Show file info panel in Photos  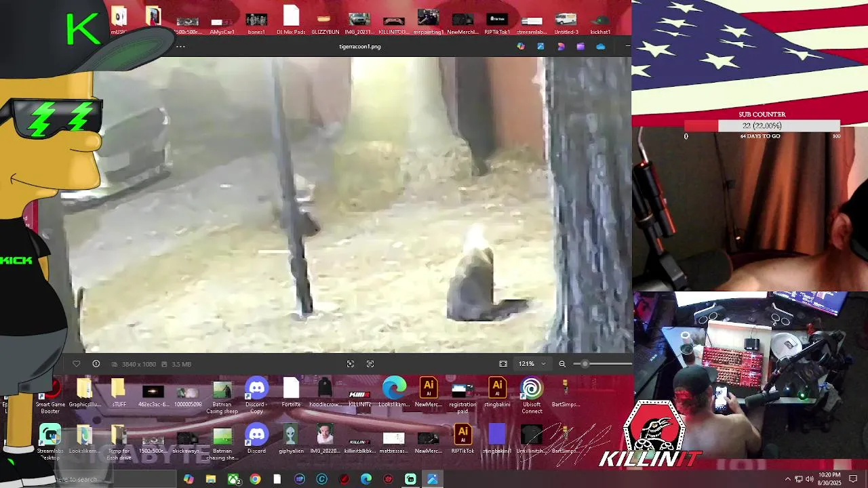point(96,364)
